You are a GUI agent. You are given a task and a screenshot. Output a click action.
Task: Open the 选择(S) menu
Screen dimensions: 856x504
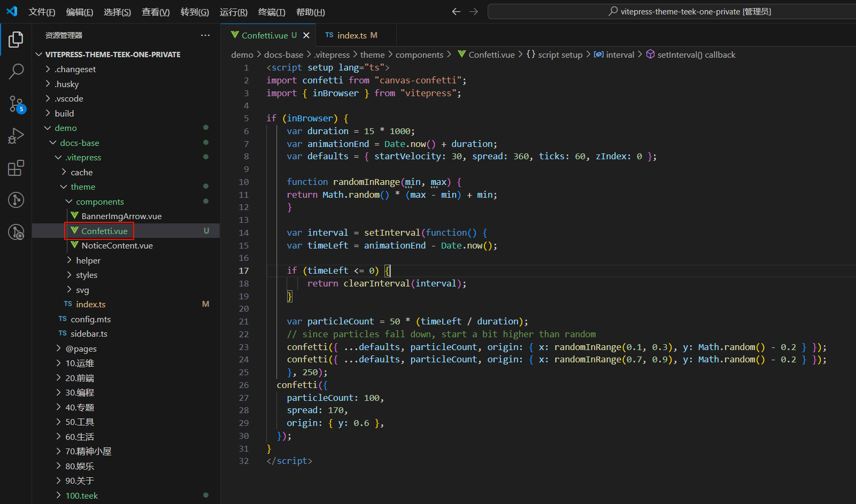[117, 12]
